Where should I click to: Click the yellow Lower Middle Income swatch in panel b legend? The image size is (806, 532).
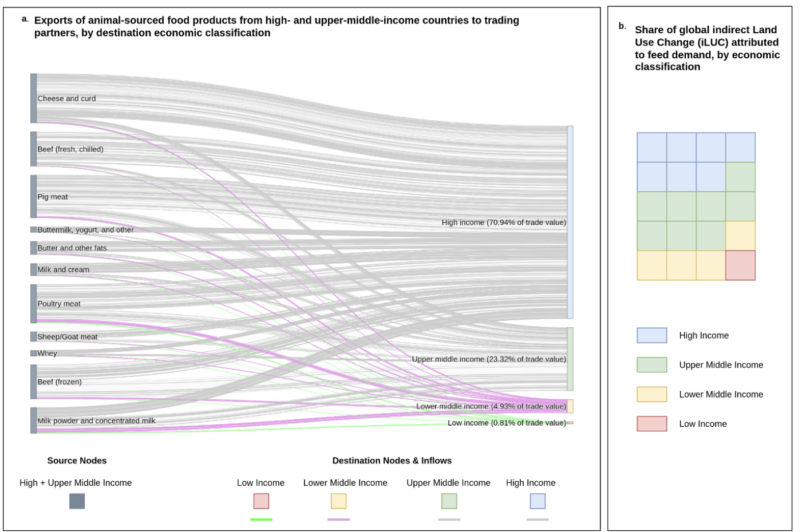(651, 394)
